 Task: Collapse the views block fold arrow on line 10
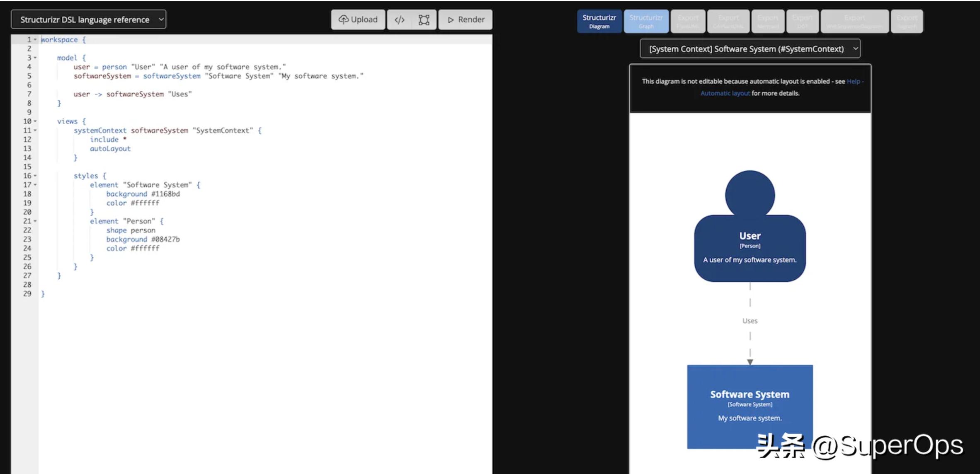(35, 121)
